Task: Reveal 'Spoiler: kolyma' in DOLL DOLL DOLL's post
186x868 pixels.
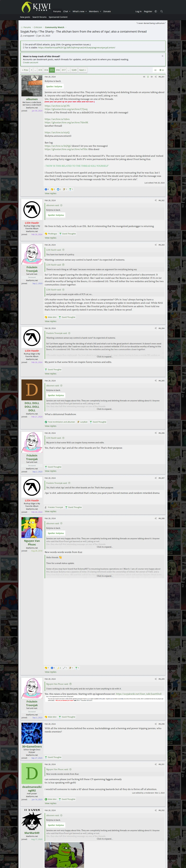Action: [56, 395]
